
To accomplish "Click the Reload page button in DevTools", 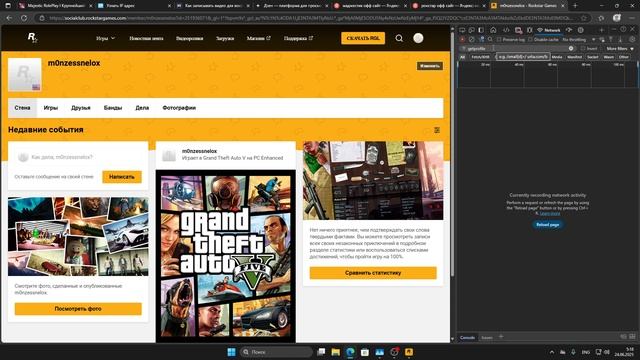I will (547, 224).
